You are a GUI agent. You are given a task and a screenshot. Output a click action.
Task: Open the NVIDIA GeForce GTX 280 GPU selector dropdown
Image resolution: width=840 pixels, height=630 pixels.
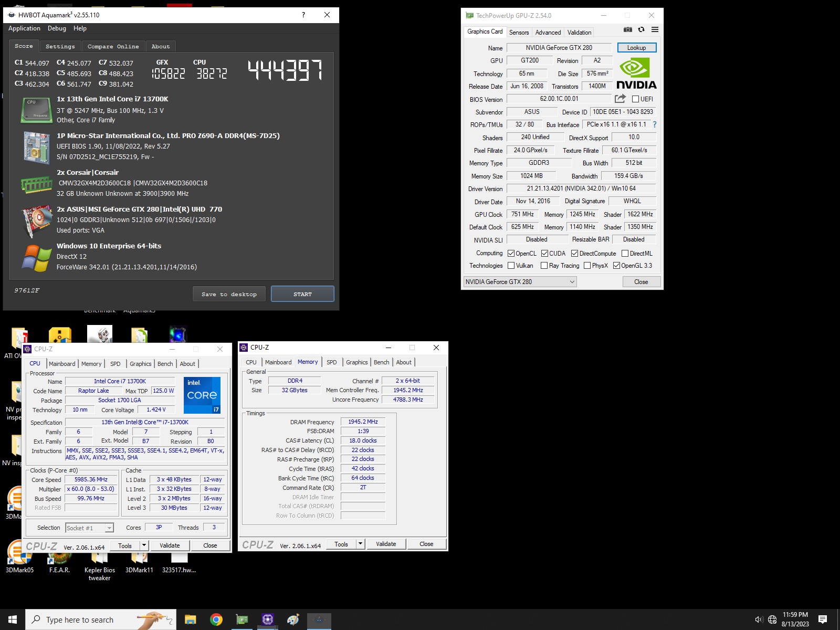click(520, 282)
